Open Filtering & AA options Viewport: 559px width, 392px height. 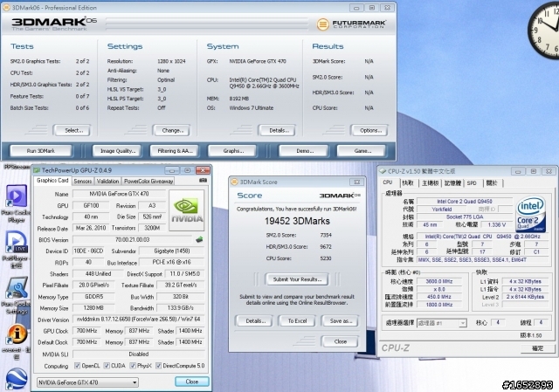point(175,151)
